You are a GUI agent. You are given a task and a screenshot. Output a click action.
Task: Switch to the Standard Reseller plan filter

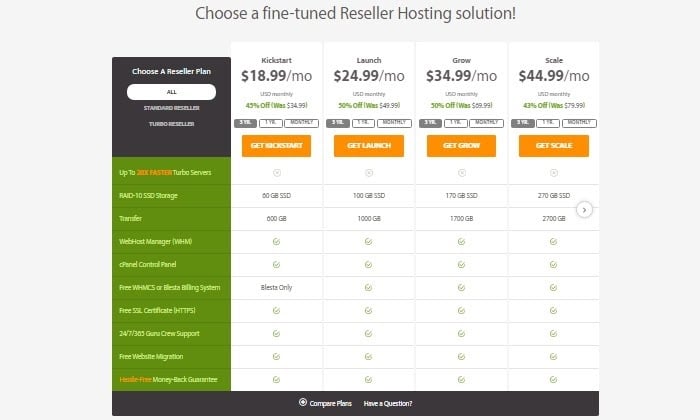click(x=171, y=108)
